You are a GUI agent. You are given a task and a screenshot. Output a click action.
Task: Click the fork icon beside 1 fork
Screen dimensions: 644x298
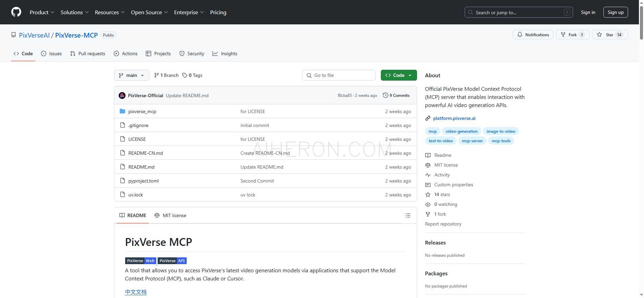point(428,214)
